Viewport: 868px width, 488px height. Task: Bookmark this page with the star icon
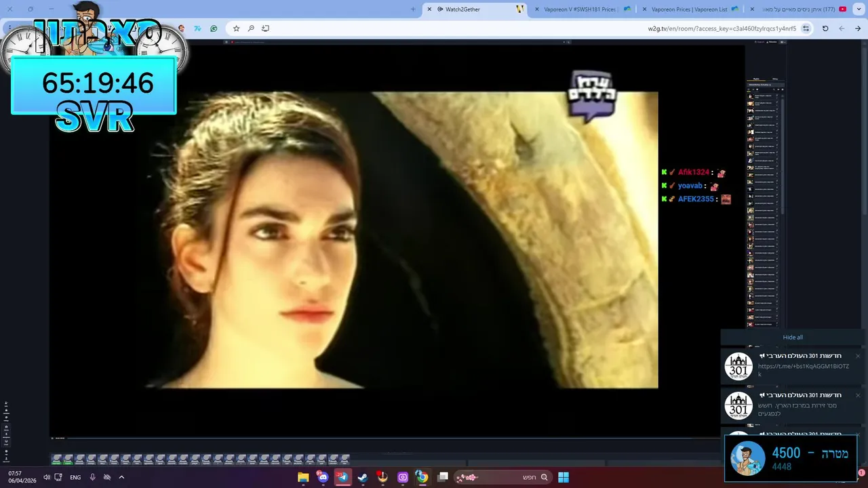click(x=236, y=28)
